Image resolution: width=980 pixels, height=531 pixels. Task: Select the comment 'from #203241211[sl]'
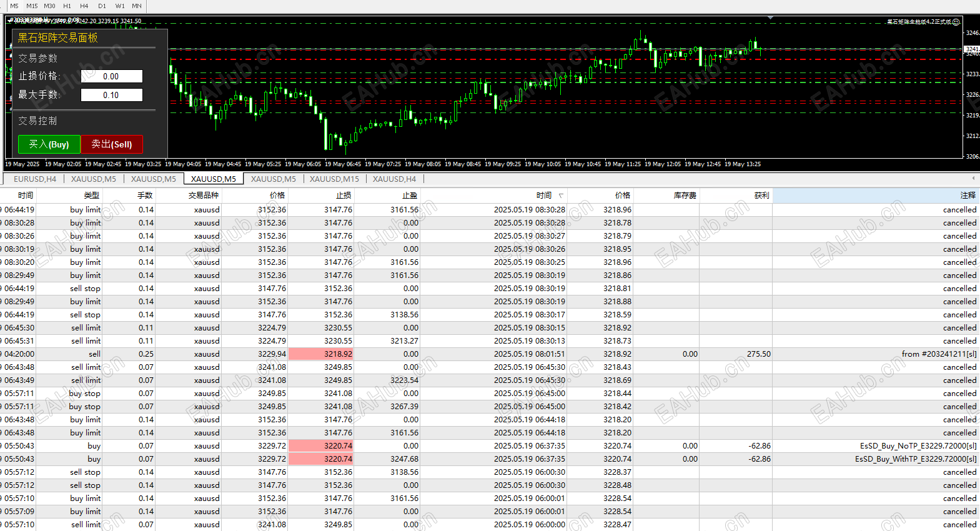pyautogui.click(x=939, y=354)
